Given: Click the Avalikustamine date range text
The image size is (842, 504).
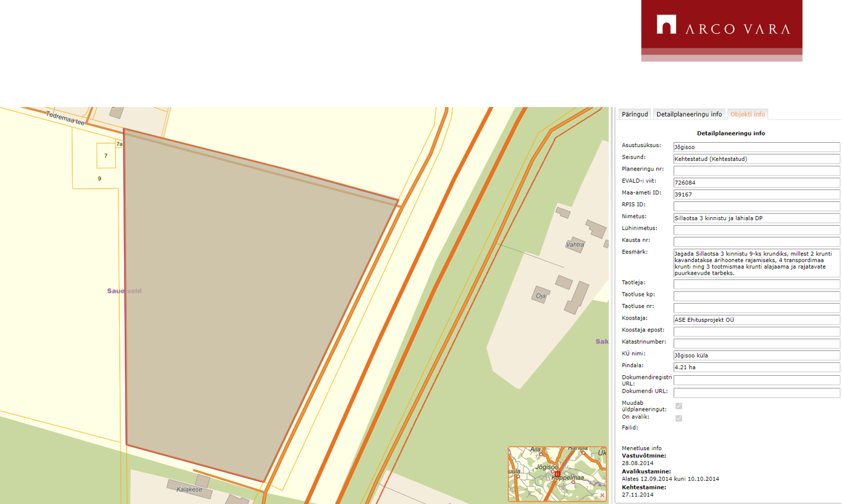Looking at the screenshot, I should tap(671, 479).
